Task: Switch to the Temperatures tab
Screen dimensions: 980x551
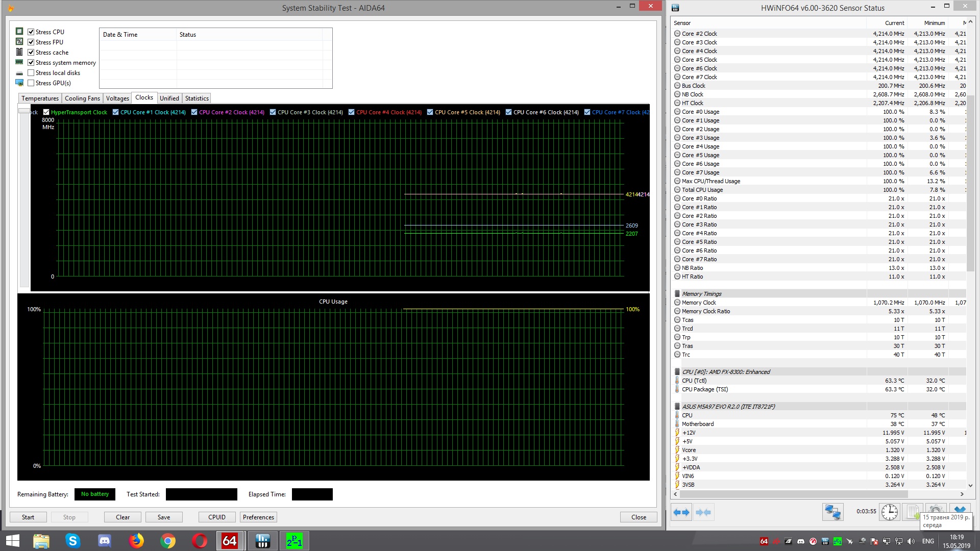Action: pyautogui.click(x=40, y=98)
